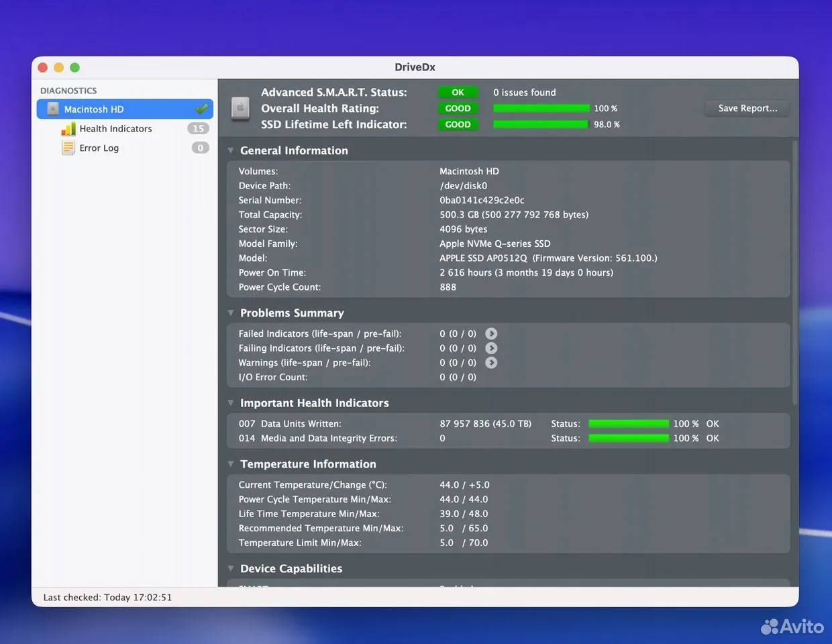The image size is (832, 644).
Task: Click the Model Family value Apple NVMe Q-series SSD
Action: (495, 244)
